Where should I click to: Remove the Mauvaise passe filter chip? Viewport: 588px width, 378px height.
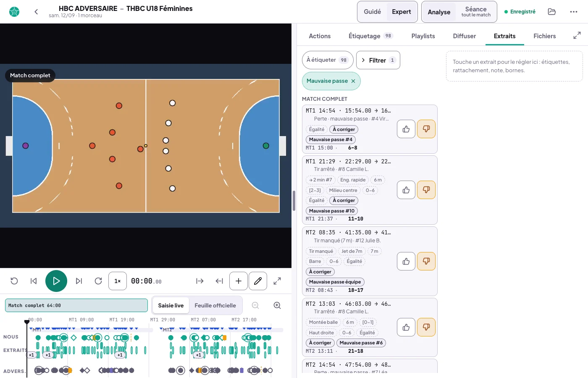[353, 81]
